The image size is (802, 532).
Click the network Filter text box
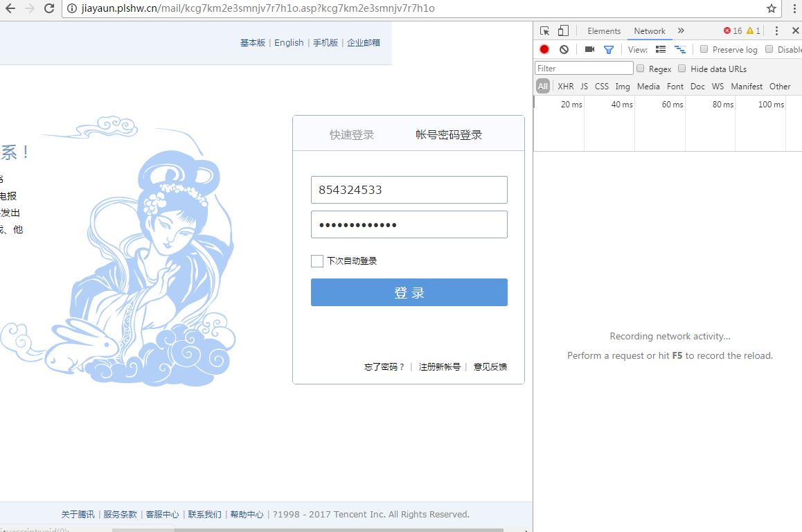[x=584, y=69]
